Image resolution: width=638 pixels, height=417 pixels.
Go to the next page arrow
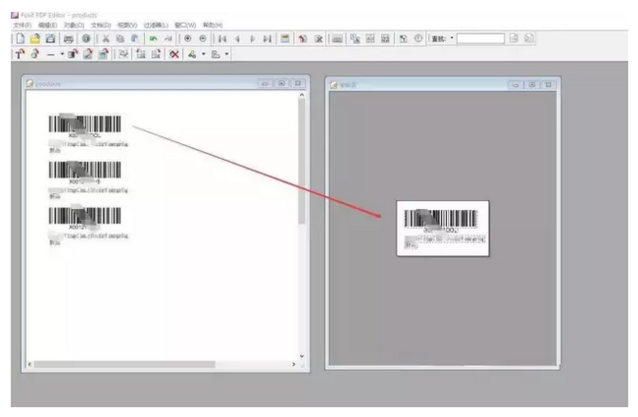(x=252, y=38)
